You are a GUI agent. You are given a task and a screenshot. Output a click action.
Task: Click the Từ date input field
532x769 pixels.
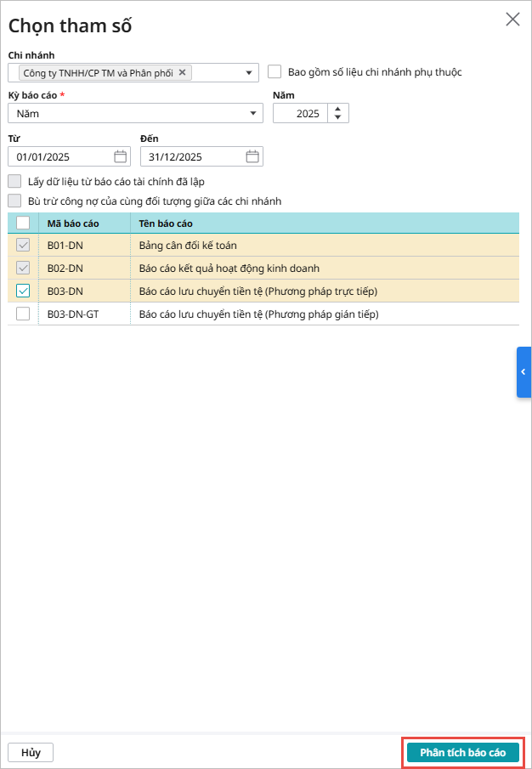click(59, 156)
